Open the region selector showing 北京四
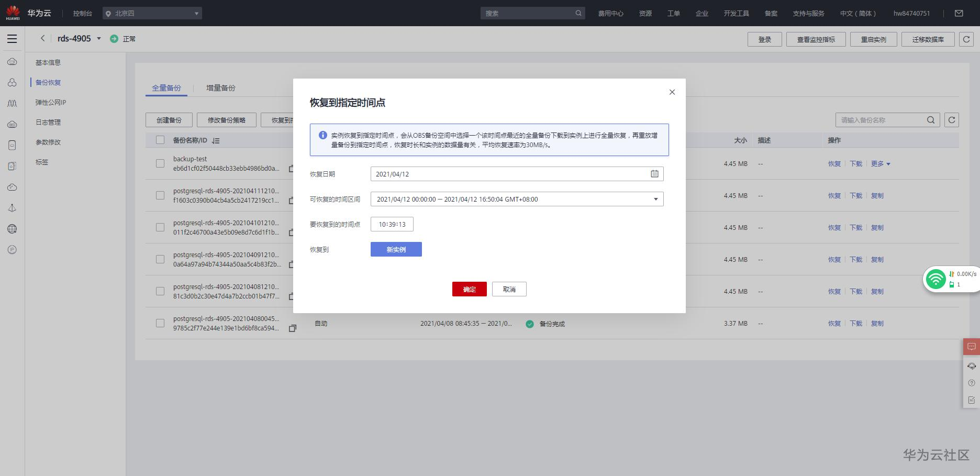Viewport: 980px width, 476px height. [x=152, y=13]
